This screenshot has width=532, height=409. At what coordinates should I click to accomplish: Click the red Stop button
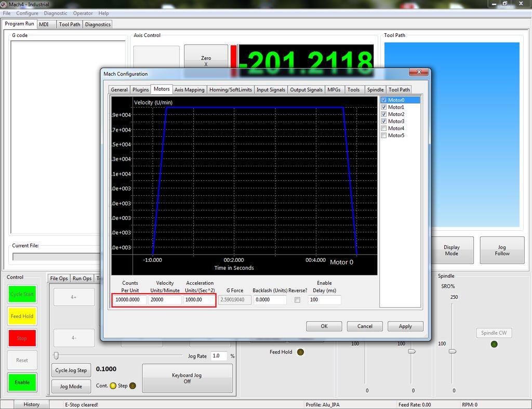pos(22,338)
